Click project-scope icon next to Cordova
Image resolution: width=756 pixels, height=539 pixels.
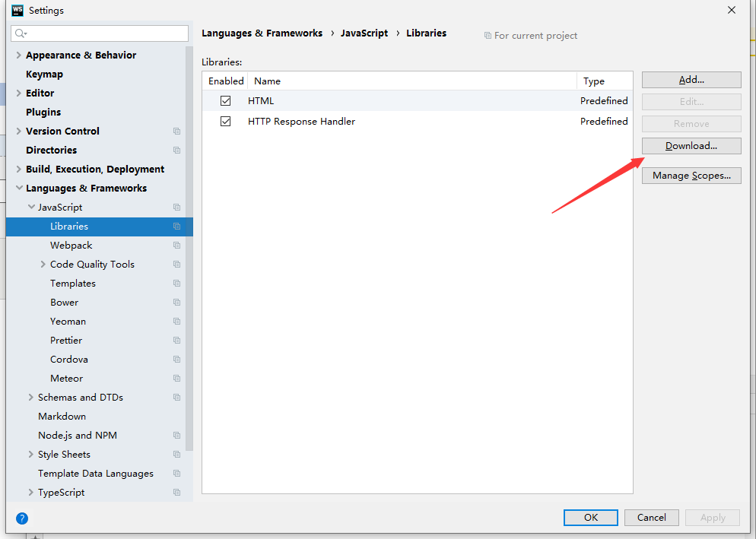[177, 360]
